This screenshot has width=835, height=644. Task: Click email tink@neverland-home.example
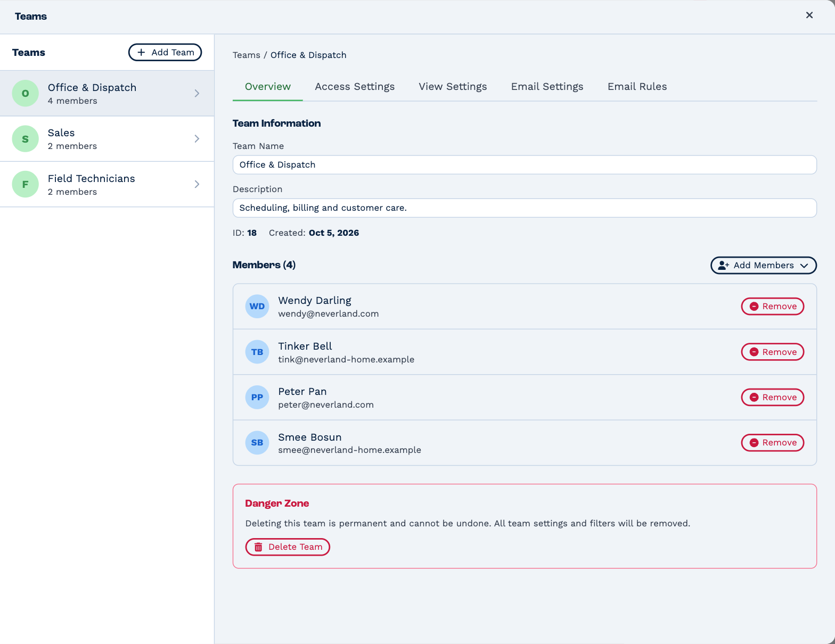pos(346,360)
